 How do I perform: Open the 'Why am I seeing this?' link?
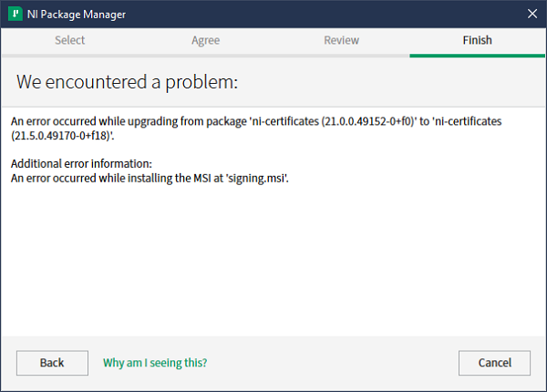click(x=155, y=363)
